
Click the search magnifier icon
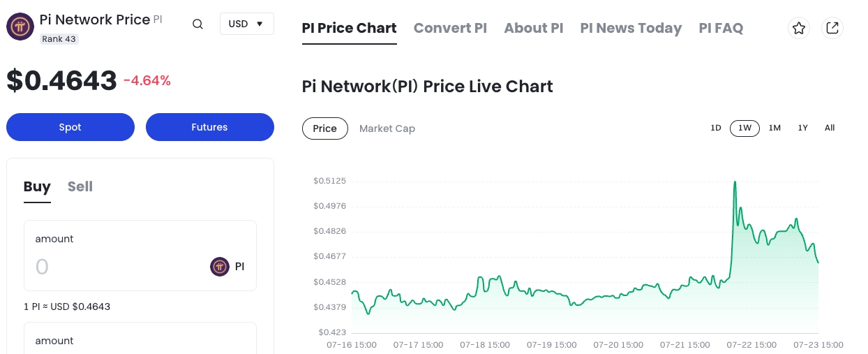(197, 24)
